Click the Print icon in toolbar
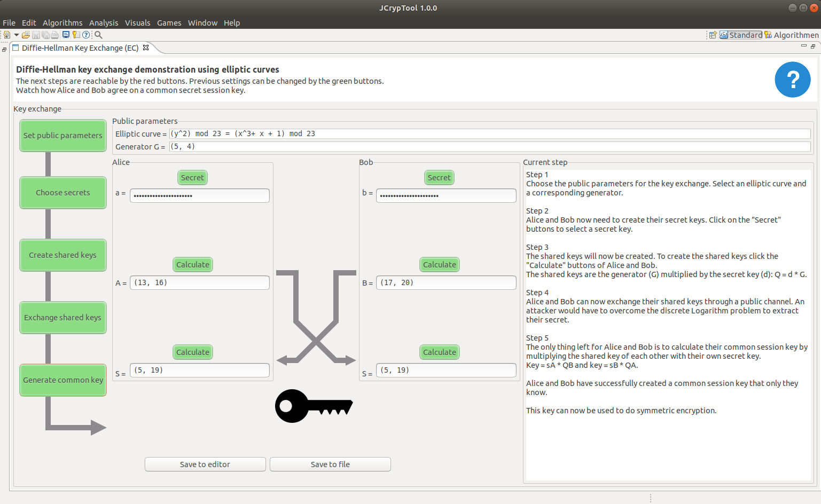The width and height of the screenshot is (821, 504). tap(54, 35)
